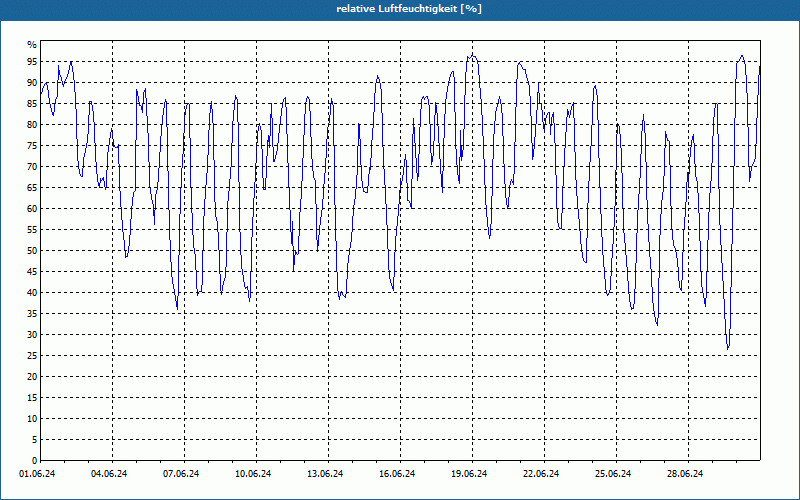The image size is (800, 500).
Task: Click the y-axis value 35
Action: point(32,314)
